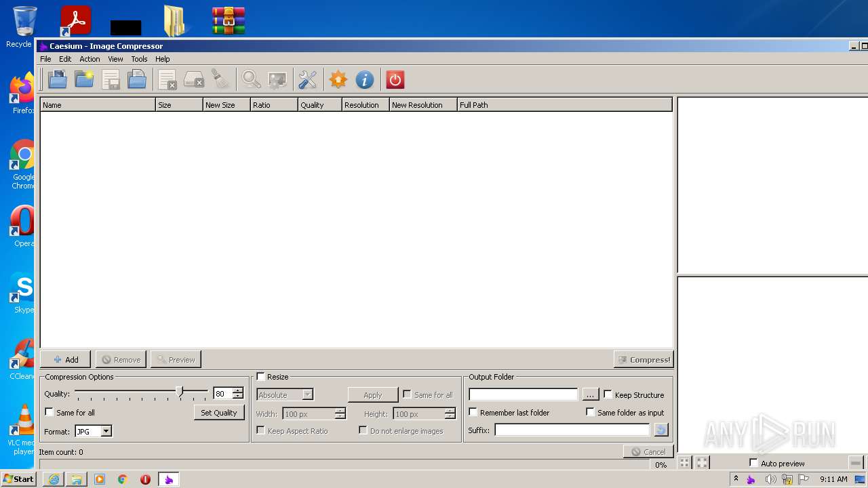Click the output folder browse button

click(x=590, y=394)
